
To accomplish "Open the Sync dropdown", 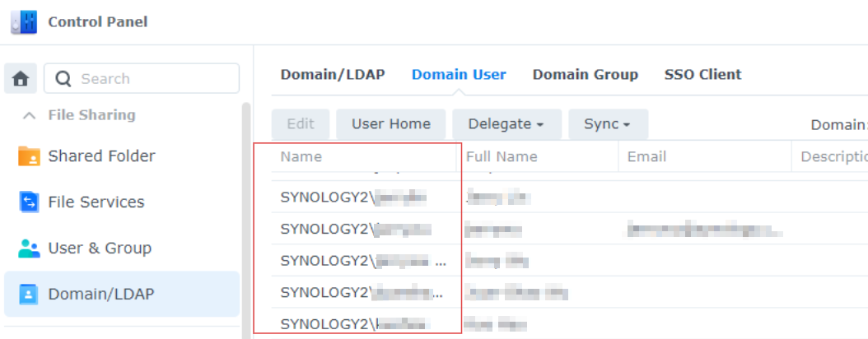I will coord(608,124).
